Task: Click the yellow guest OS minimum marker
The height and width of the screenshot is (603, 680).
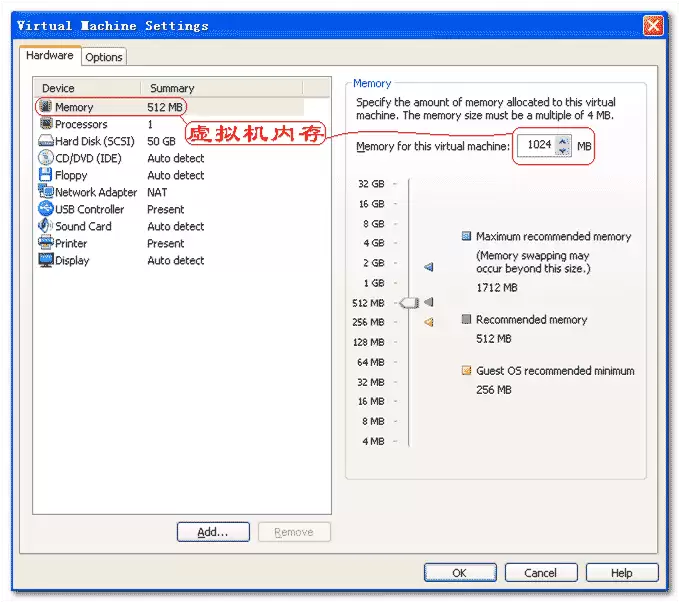Action: click(x=428, y=322)
